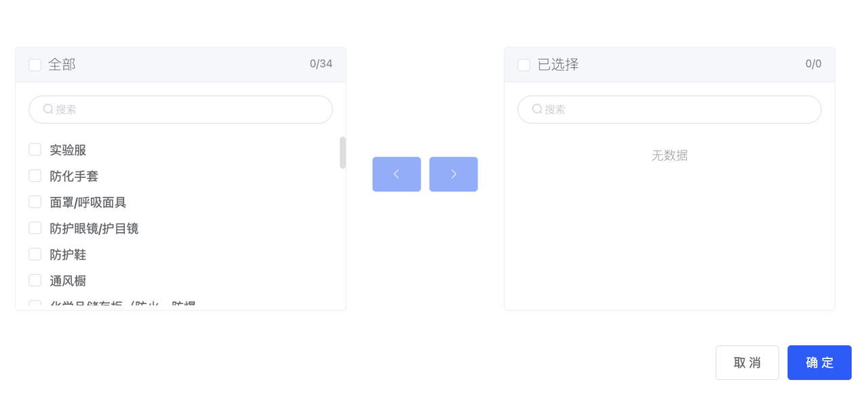Check the 全部 select-all checkbox
This screenshot has height=395, width=868.
tap(35, 65)
